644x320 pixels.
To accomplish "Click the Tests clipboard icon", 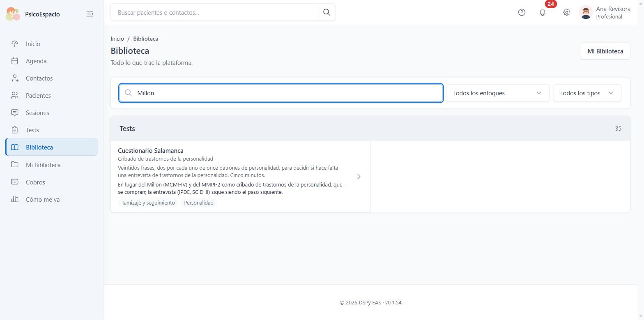I will tap(15, 130).
